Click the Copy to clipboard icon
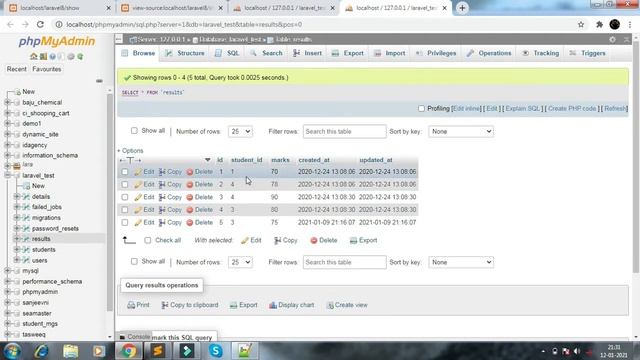Screen dimensions: 640x360 [x=165, y=305]
